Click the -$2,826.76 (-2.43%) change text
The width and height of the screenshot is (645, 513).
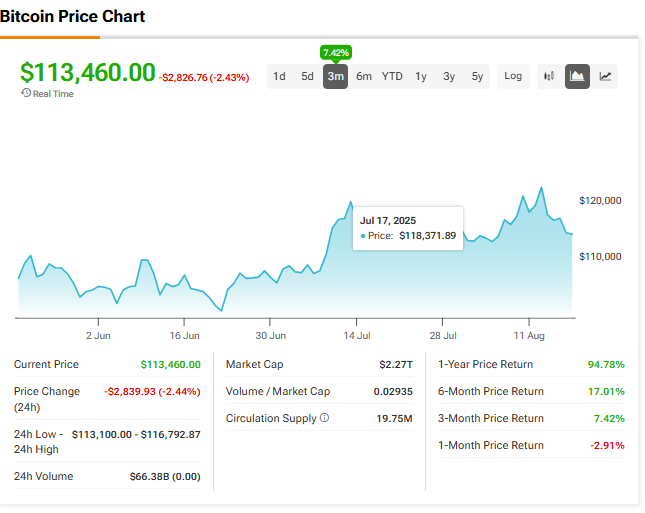204,78
